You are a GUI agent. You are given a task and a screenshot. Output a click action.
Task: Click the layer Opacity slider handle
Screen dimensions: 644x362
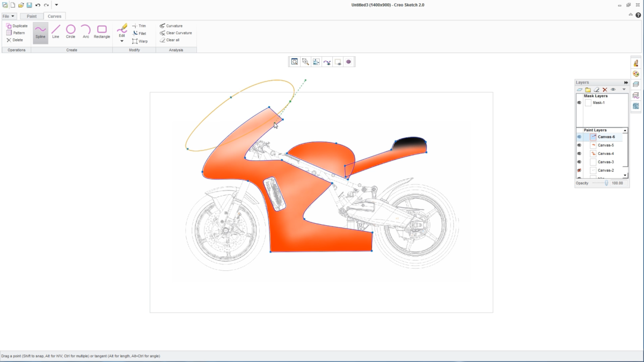[606, 183]
